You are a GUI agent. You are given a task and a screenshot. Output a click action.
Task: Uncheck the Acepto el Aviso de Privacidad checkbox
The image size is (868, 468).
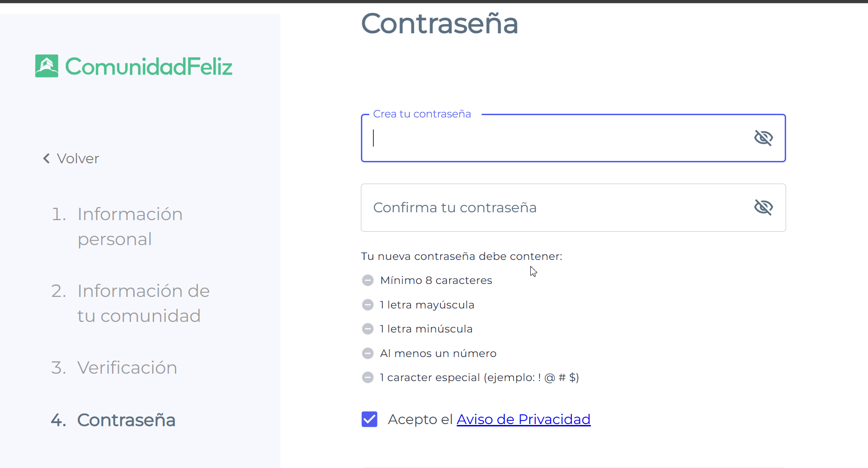pyautogui.click(x=369, y=419)
